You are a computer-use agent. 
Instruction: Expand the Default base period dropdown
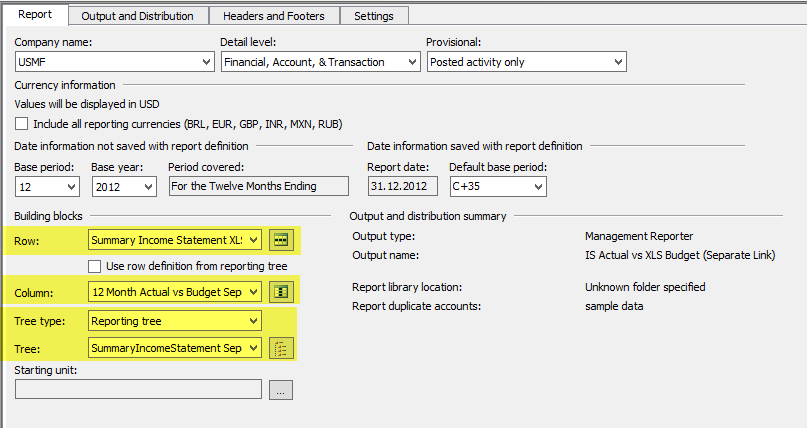click(x=538, y=187)
